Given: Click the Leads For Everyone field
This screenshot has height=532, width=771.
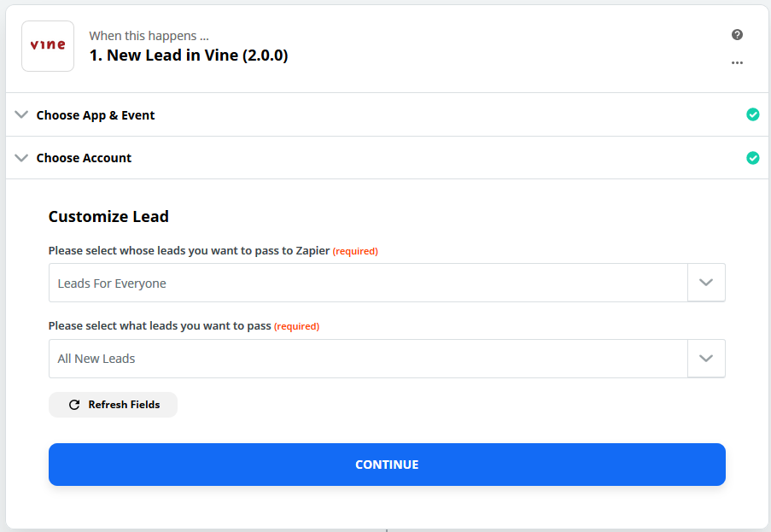Looking at the screenshot, I should (368, 283).
